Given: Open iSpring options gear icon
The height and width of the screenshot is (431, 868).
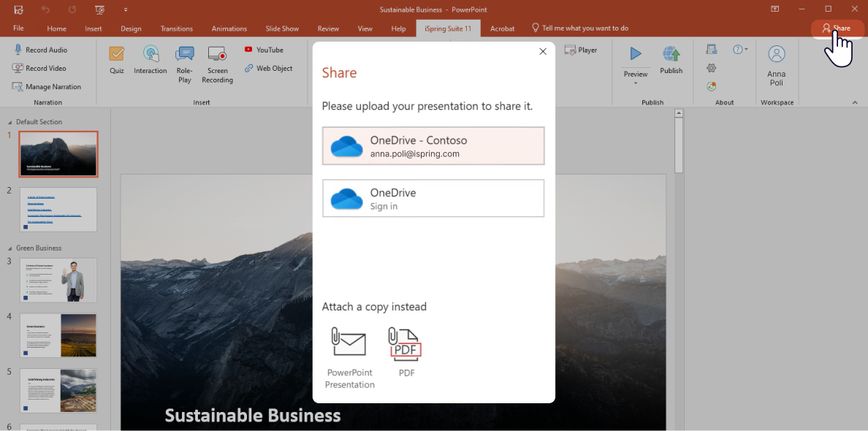Looking at the screenshot, I should pyautogui.click(x=711, y=66).
